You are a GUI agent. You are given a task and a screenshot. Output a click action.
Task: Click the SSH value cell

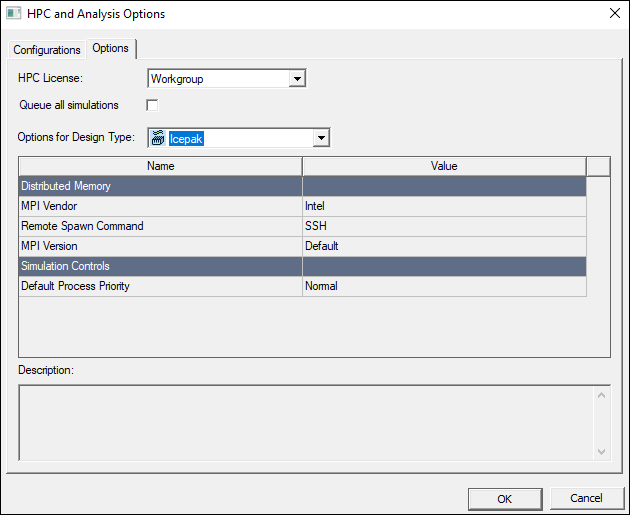[x=444, y=226]
